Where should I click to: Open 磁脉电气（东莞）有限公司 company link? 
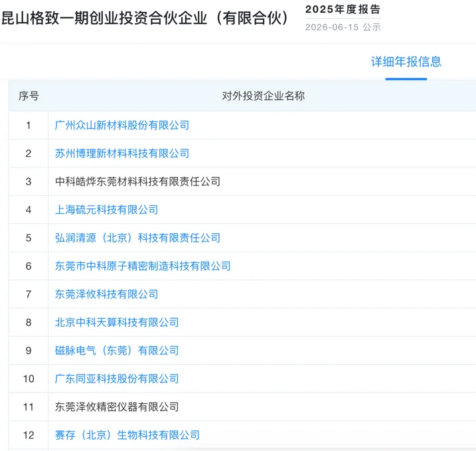117,351
